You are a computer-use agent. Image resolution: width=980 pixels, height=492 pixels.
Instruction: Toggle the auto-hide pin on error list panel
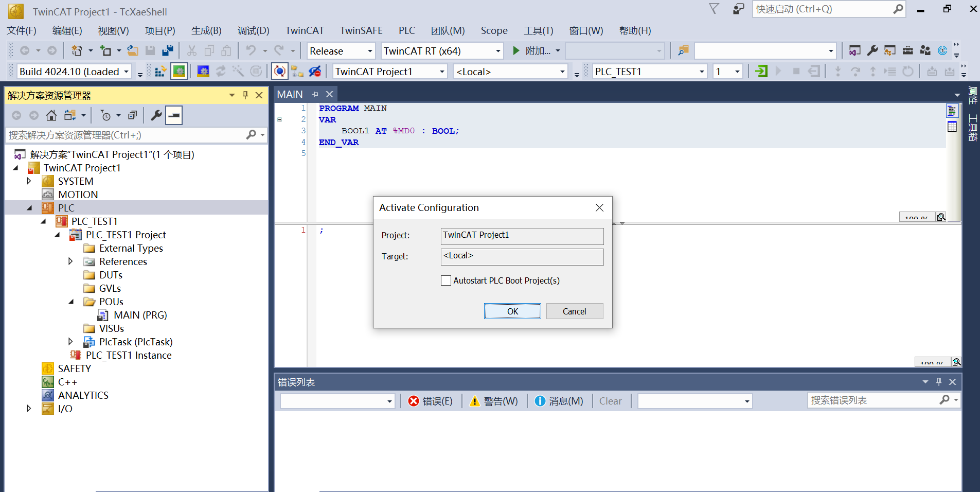[x=939, y=381]
